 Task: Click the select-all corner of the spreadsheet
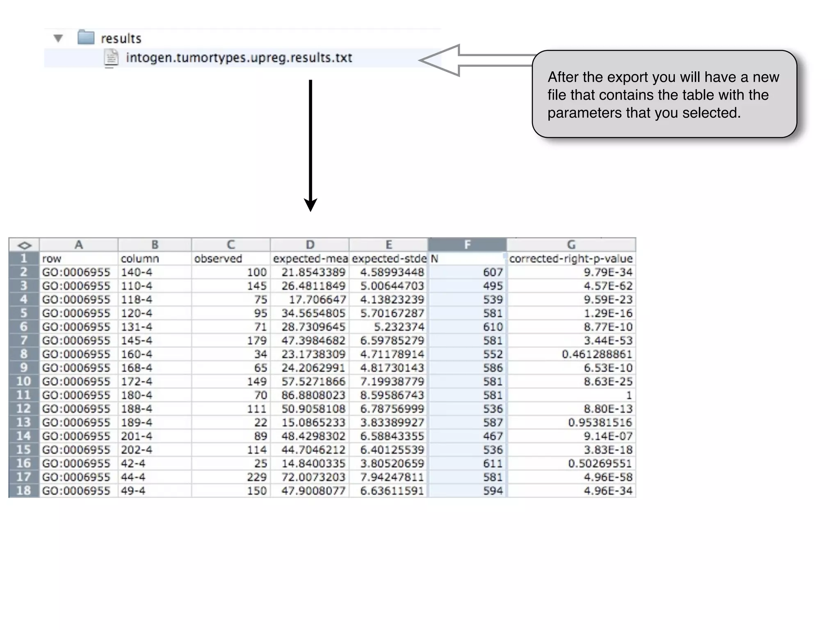24,245
